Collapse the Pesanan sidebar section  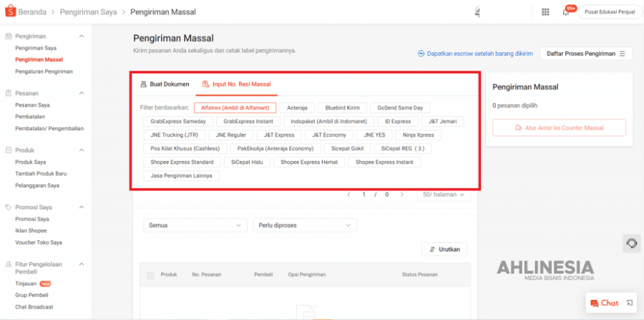81,93
